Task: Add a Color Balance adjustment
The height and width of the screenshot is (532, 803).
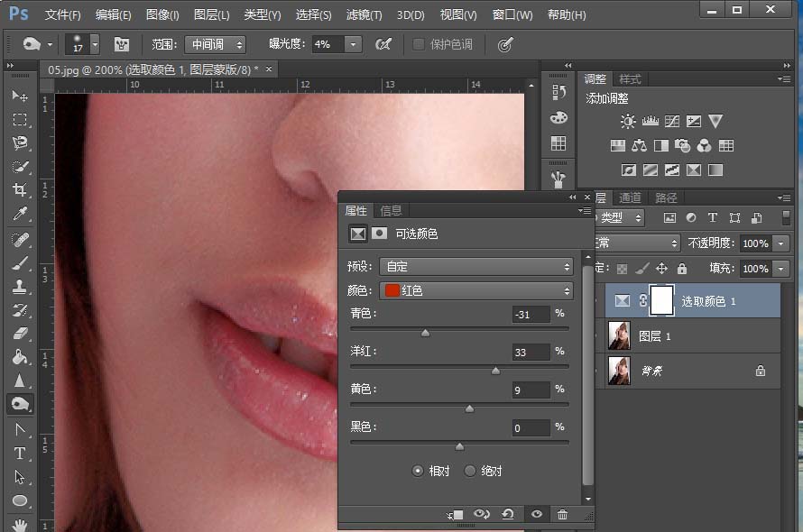Action: tap(640, 145)
